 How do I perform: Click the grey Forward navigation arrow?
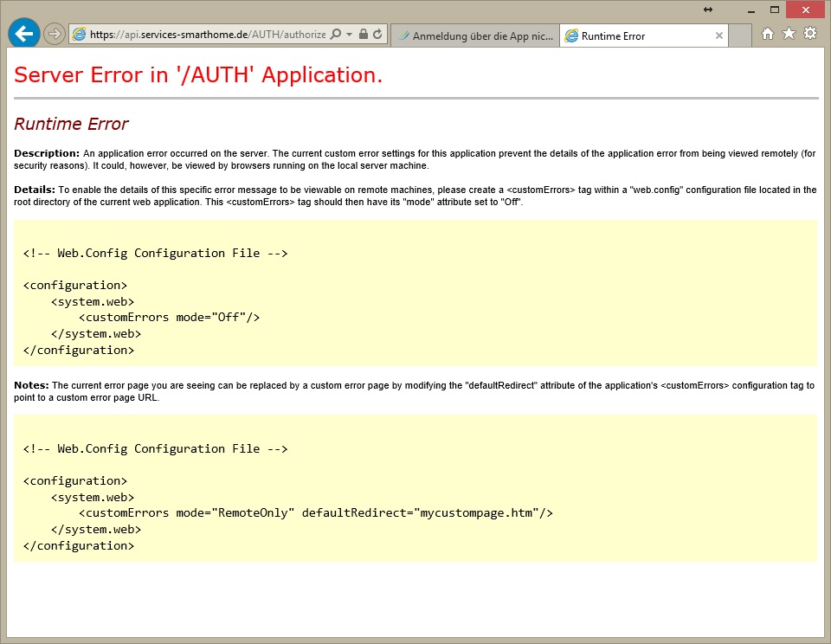[54, 35]
